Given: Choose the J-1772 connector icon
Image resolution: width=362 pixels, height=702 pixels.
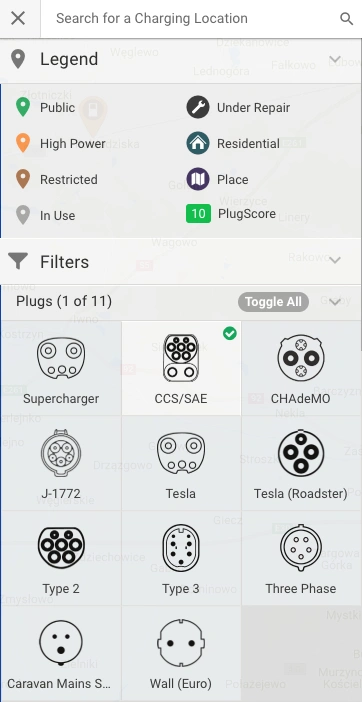Looking at the screenshot, I should click(61, 452).
